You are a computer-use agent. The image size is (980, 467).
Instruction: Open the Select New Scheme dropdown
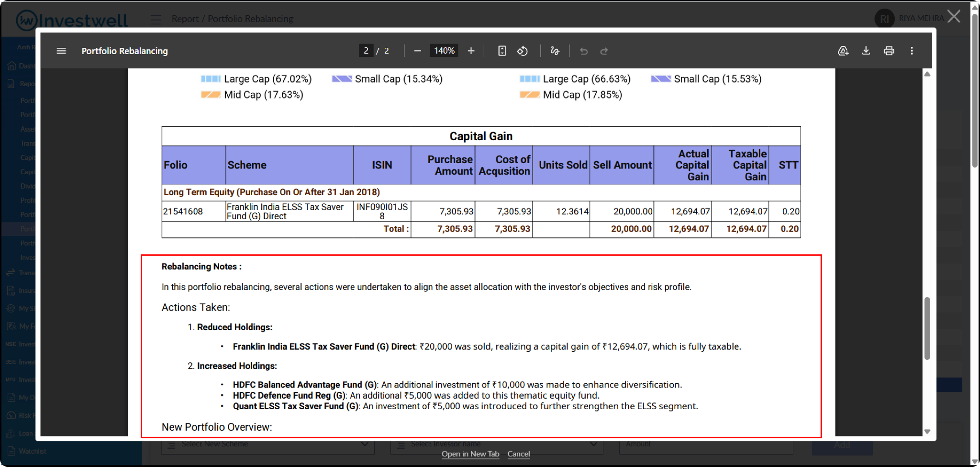268,445
